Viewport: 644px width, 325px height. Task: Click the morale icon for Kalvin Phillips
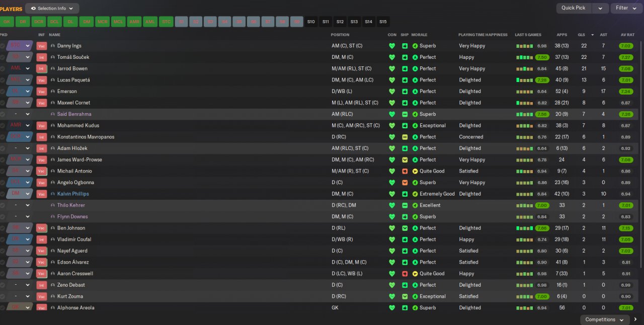(415, 194)
